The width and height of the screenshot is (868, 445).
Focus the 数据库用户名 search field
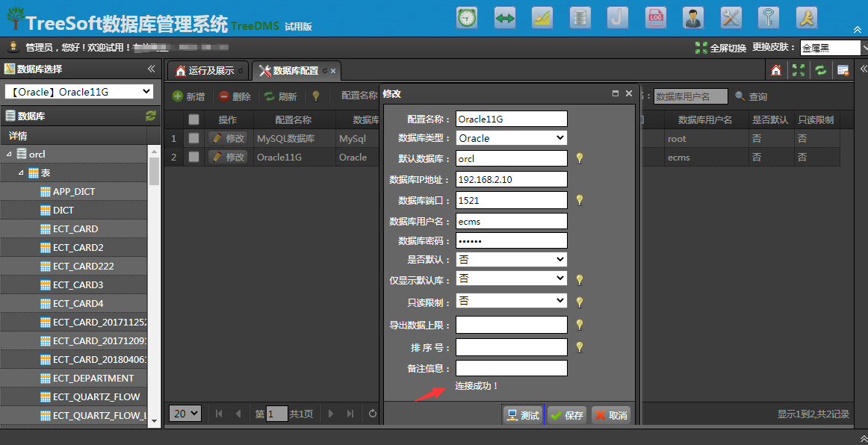click(x=691, y=96)
